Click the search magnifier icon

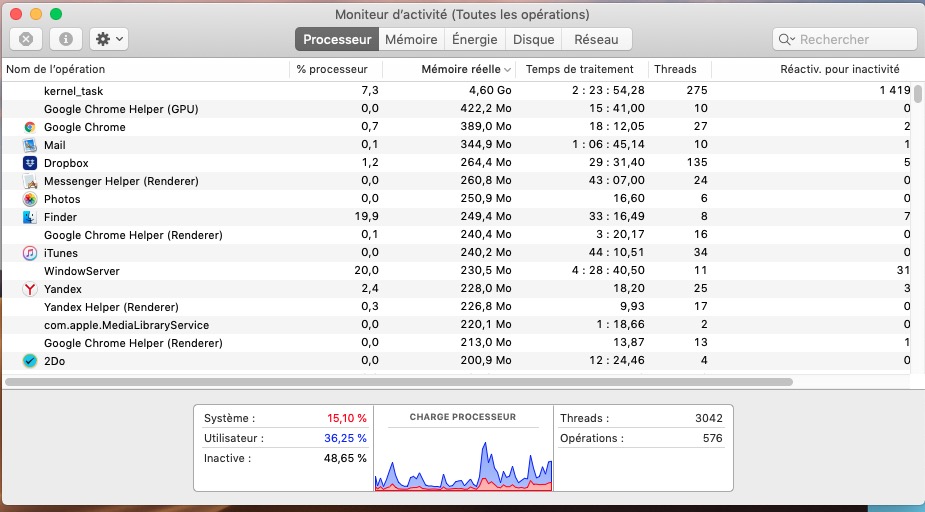coord(786,40)
